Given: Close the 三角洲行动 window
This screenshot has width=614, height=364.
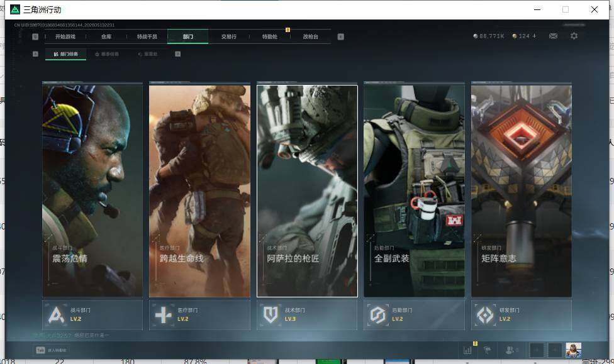Looking at the screenshot, I should (x=594, y=9).
